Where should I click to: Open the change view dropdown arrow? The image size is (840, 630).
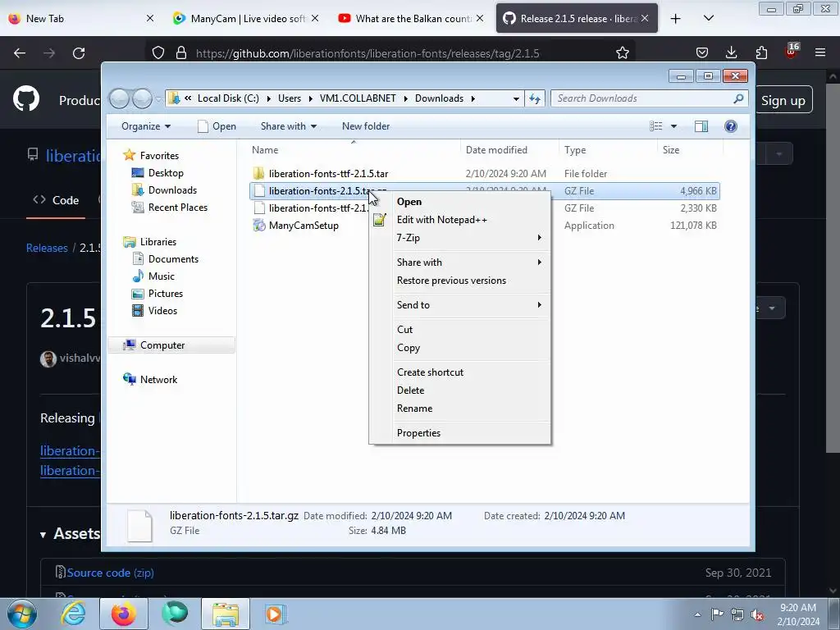click(x=674, y=126)
